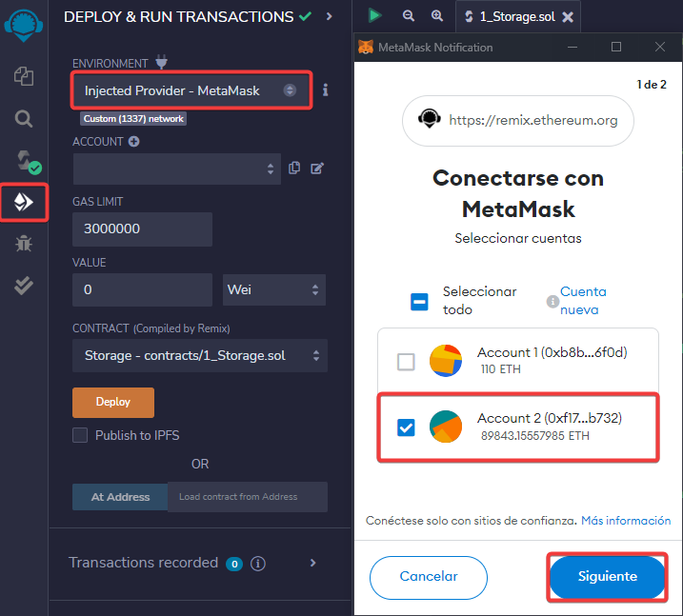Open the Contract selection dropdown
Screen dimensions: 683x616
[x=199, y=356]
